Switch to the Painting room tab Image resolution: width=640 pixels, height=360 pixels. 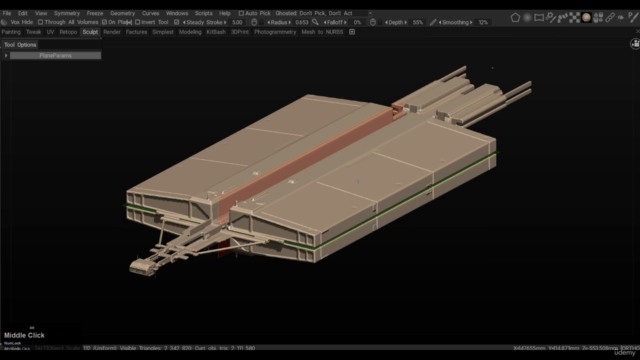click(11, 32)
